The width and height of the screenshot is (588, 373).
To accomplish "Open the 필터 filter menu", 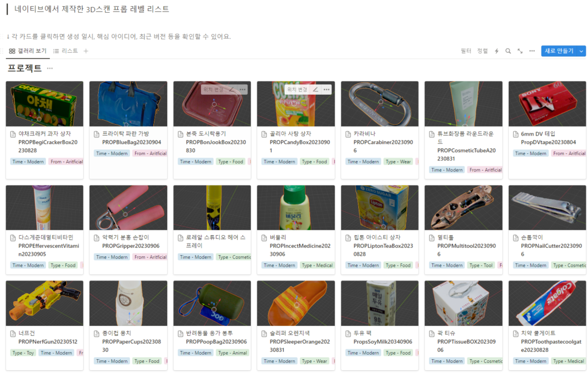I will pos(466,51).
